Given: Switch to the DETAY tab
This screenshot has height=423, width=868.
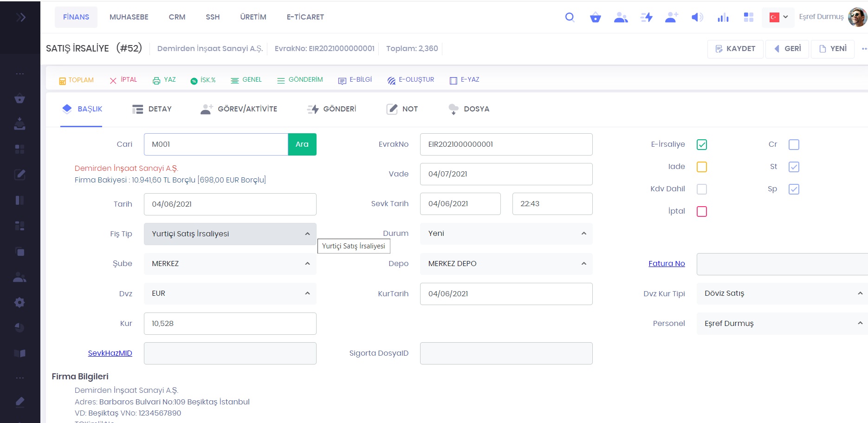Looking at the screenshot, I should click(152, 109).
